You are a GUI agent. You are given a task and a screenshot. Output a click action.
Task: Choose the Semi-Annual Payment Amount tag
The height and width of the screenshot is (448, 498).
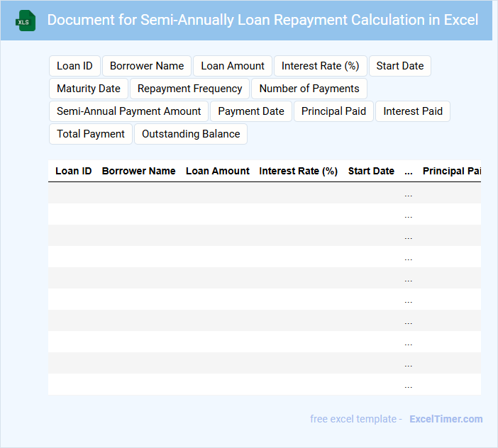pos(129,111)
